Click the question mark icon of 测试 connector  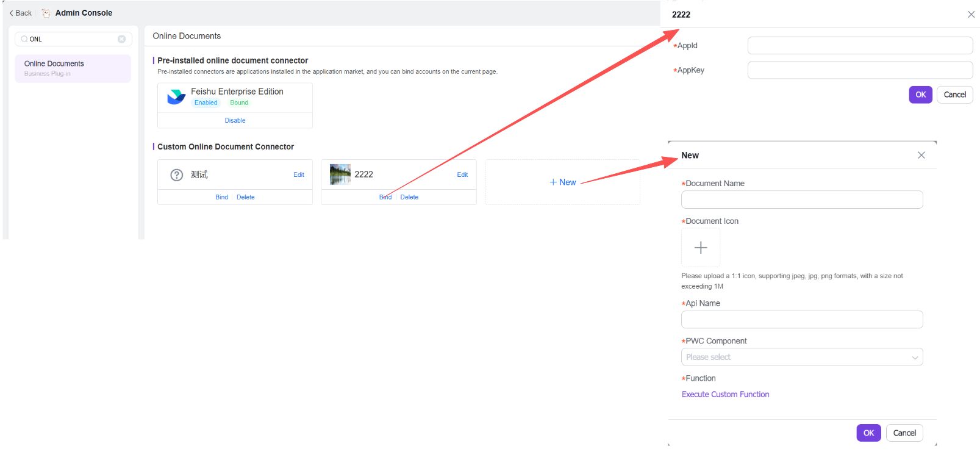176,175
